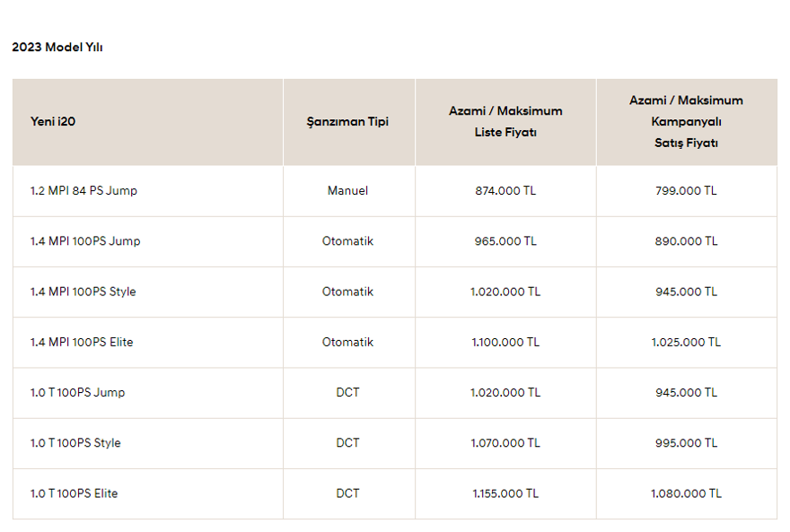Click the "1.4 MPI 100PS Style" model name
790x532 pixels.
coord(83,292)
